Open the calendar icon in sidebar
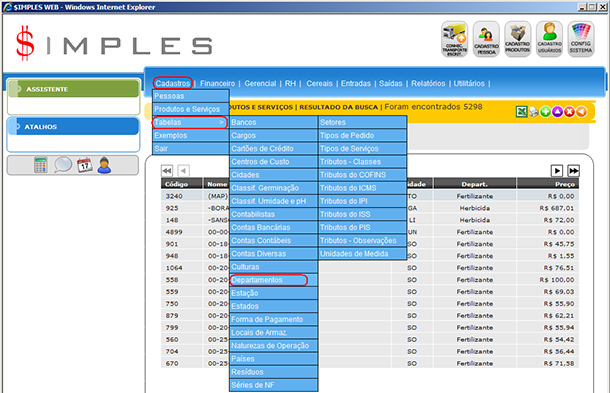 (x=84, y=165)
